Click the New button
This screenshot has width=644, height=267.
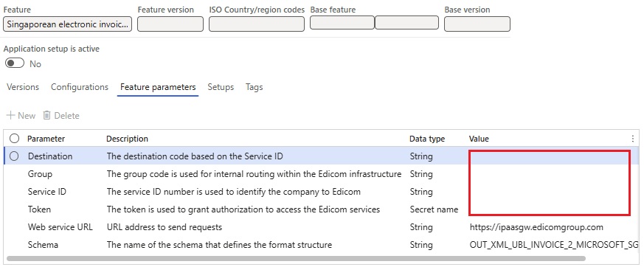tap(21, 116)
